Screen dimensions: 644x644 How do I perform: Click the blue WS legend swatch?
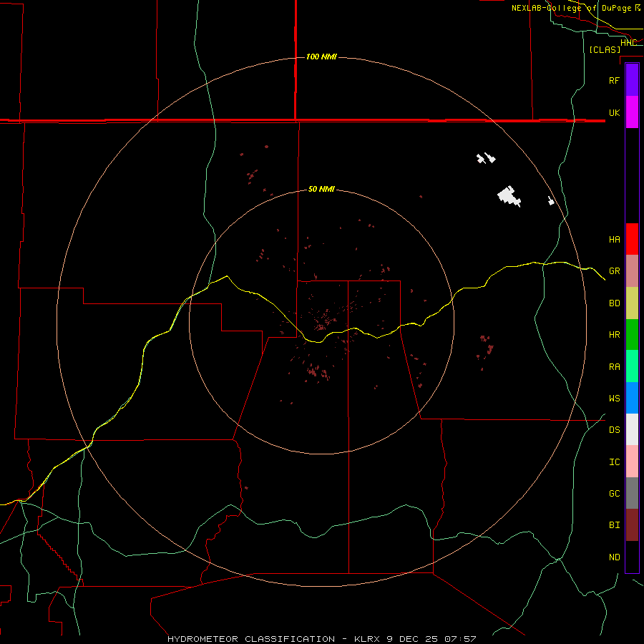coord(632,398)
